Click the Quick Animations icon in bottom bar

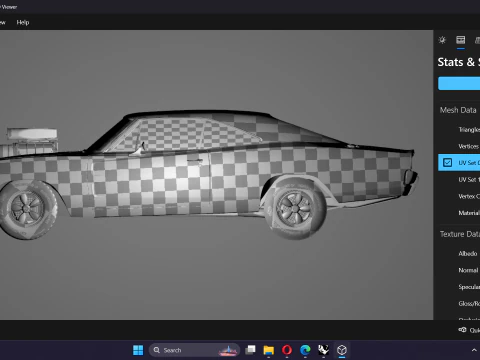pyautogui.click(x=462, y=330)
